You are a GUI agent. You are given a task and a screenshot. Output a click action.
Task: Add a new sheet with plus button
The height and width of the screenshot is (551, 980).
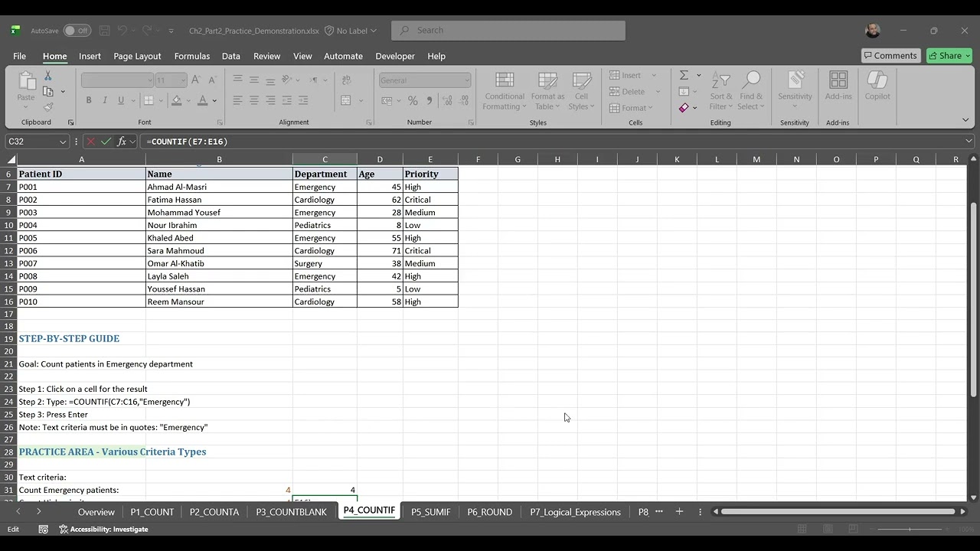[x=679, y=511]
